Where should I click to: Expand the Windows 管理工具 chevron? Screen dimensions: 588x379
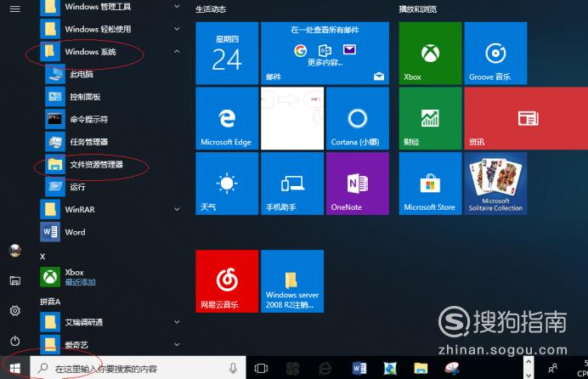pos(177,6)
